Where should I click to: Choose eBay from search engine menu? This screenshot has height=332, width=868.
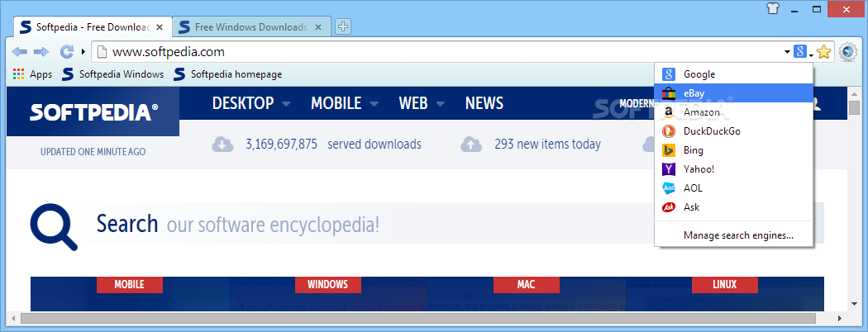tap(733, 93)
